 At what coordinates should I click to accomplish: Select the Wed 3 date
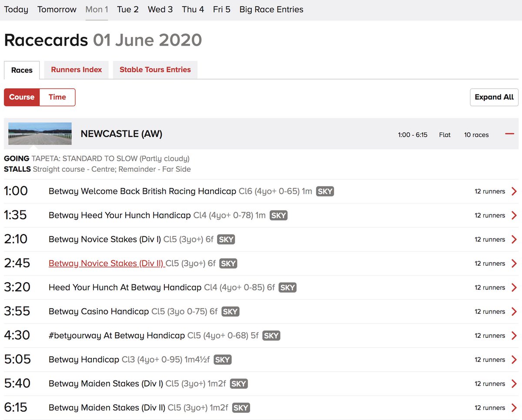pyautogui.click(x=160, y=10)
